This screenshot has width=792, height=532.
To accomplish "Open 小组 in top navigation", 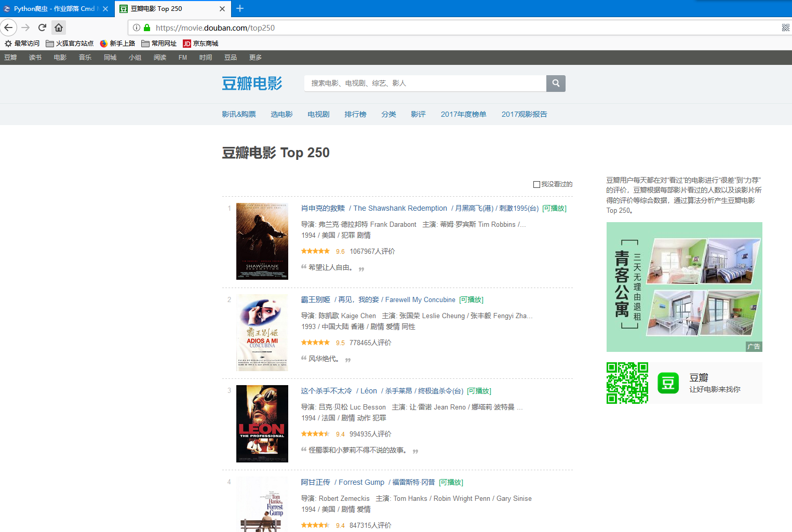I will coord(135,58).
